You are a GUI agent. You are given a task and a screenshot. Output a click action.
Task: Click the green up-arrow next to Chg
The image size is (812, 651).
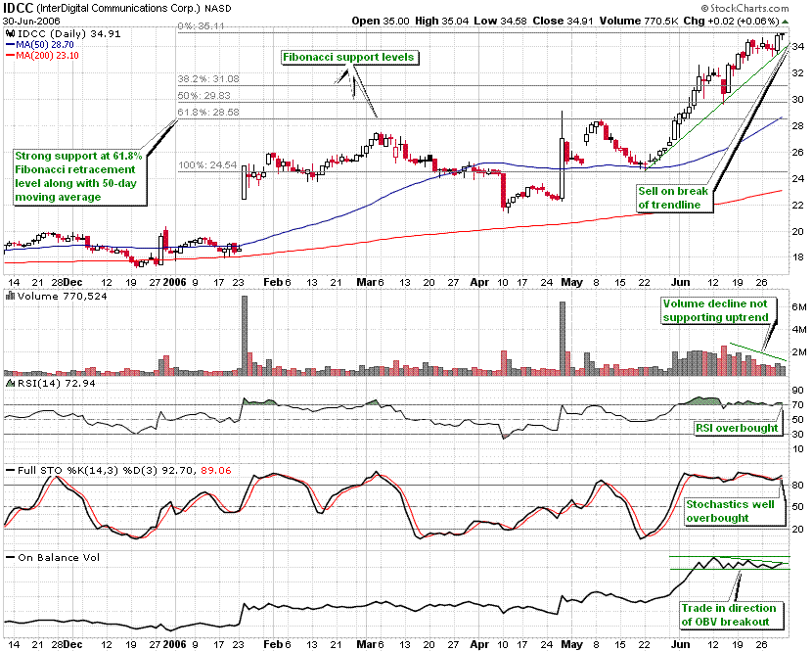(x=785, y=22)
